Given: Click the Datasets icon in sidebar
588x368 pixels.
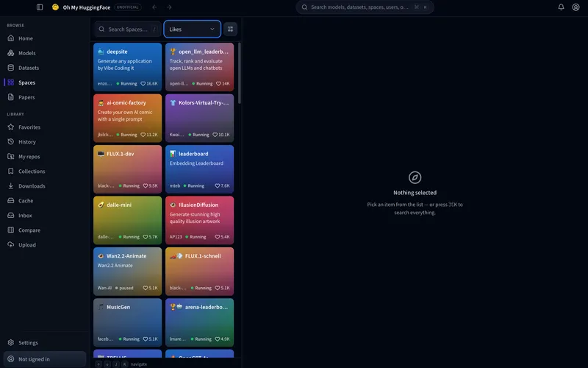Looking at the screenshot, I should [11, 68].
